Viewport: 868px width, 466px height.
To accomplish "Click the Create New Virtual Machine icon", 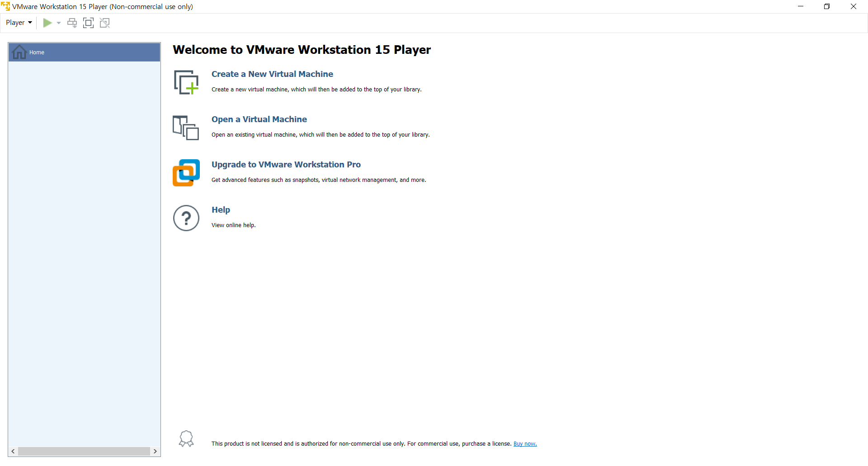I will [x=186, y=82].
